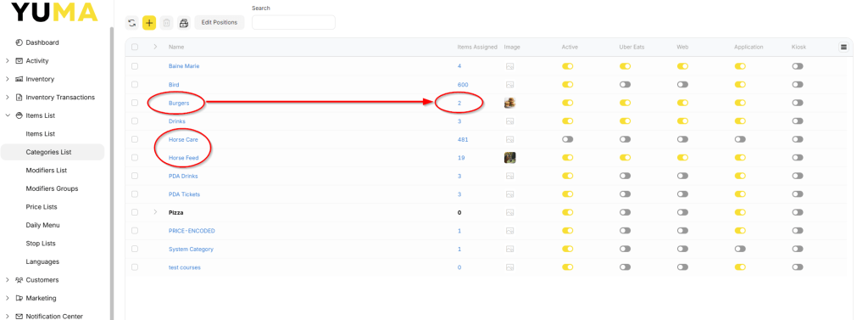Open the Burgers category thumbnail image
Screen dimensions: 868x320
point(509,103)
